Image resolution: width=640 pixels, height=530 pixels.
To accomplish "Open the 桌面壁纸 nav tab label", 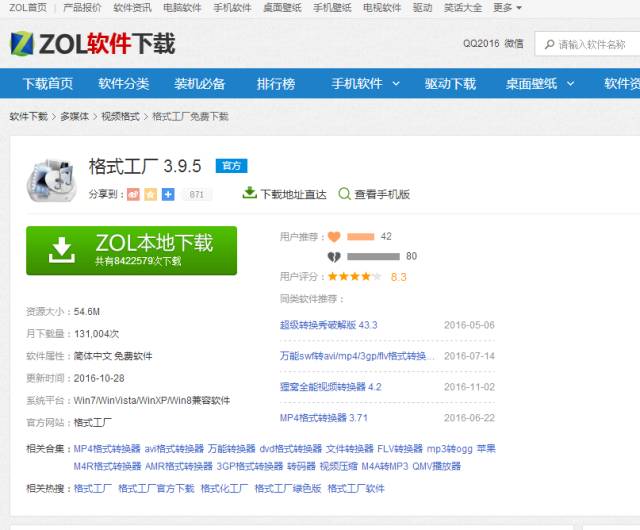I will click(531, 84).
